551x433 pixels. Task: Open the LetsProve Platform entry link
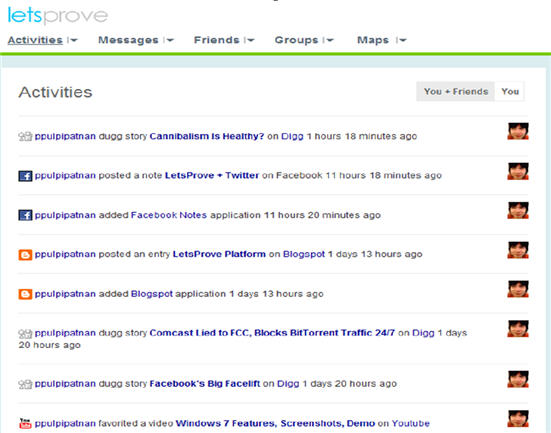[219, 254]
